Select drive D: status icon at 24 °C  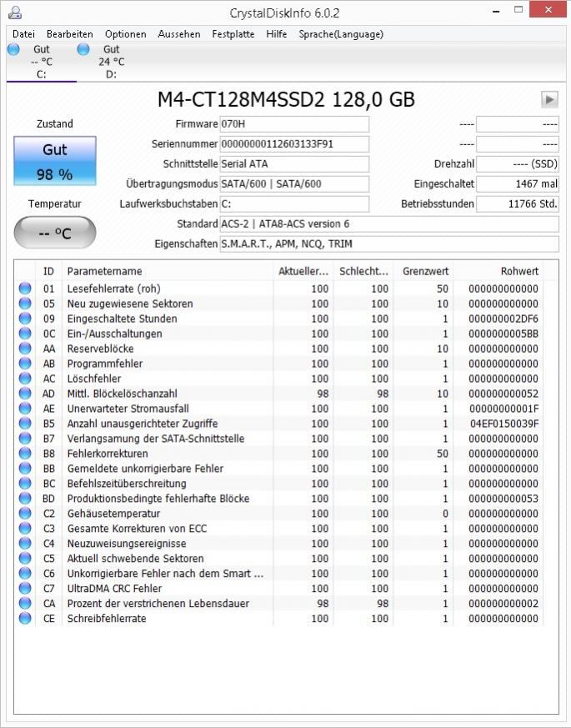click(x=83, y=49)
